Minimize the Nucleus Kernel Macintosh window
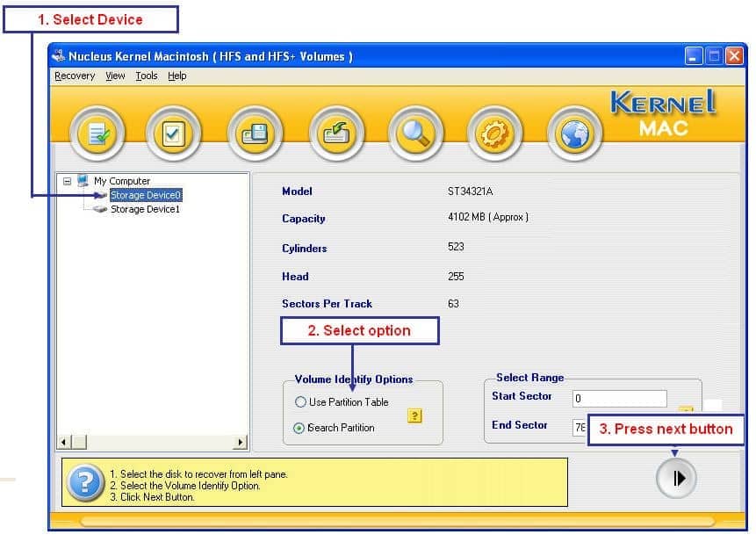This screenshot has height=556, width=756. [x=694, y=56]
